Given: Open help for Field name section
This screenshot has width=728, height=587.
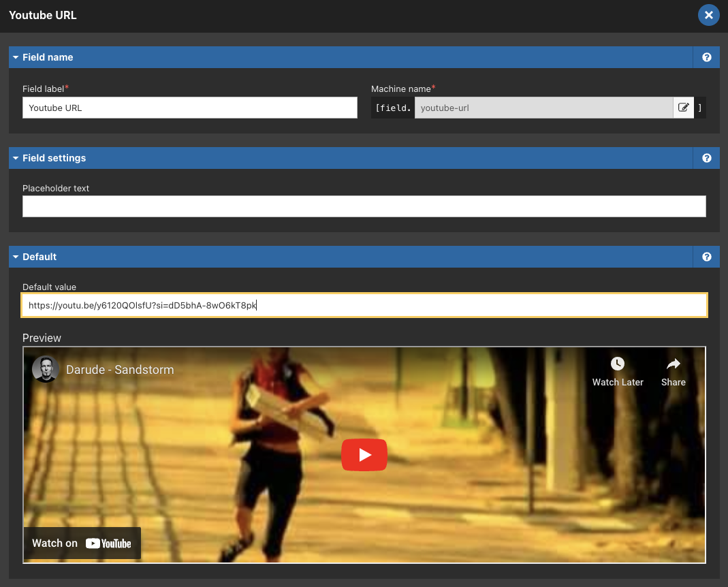Looking at the screenshot, I should [x=707, y=57].
